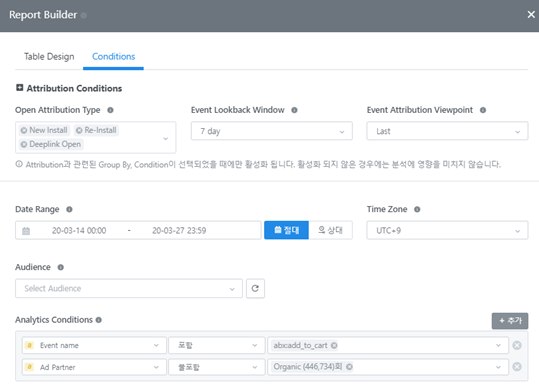This screenshot has width=539, height=389.
Task: Click the Event name type badge icon
Action: [30, 345]
